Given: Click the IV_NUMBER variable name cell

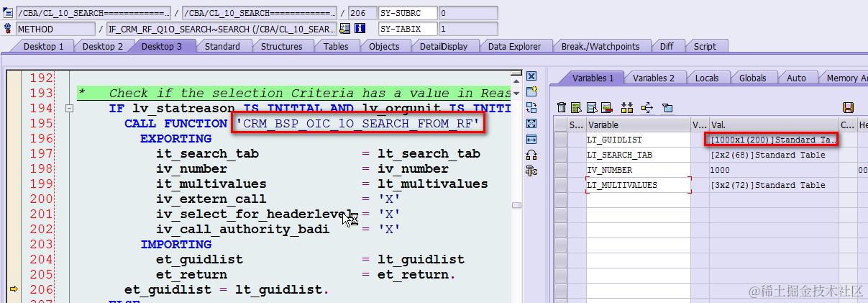Looking at the screenshot, I should 638,170.
